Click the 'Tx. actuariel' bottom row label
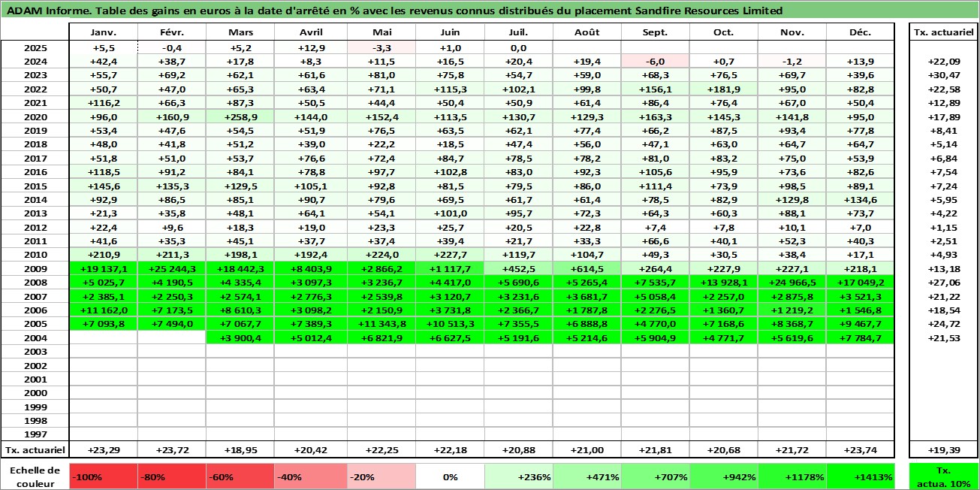This screenshot has height=490, width=980. tap(35, 449)
